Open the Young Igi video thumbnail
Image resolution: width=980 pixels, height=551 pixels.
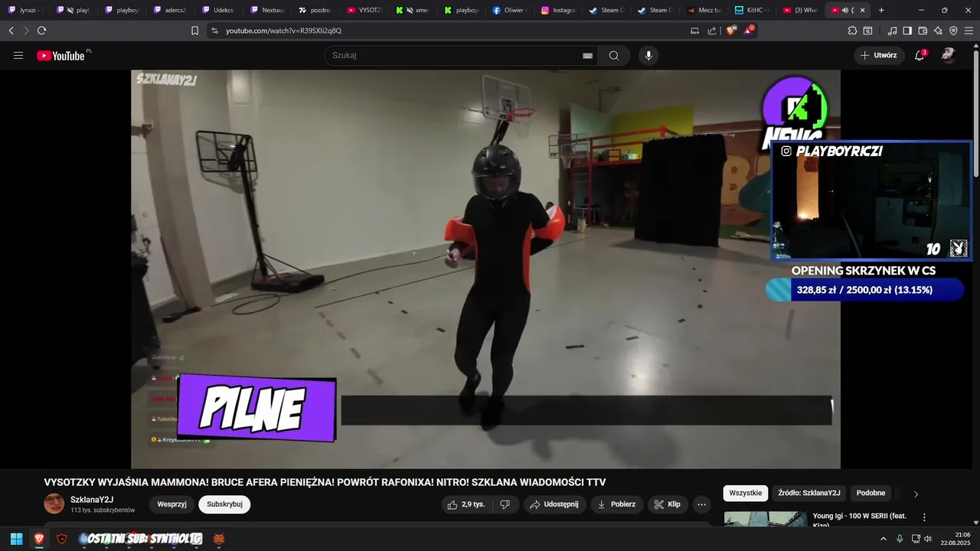766,518
